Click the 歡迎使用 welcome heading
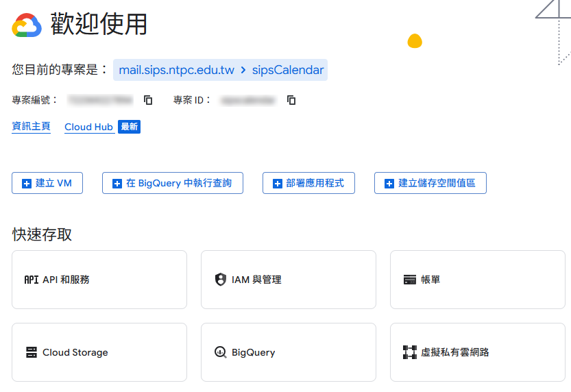This screenshot has height=392, width=571. [99, 24]
